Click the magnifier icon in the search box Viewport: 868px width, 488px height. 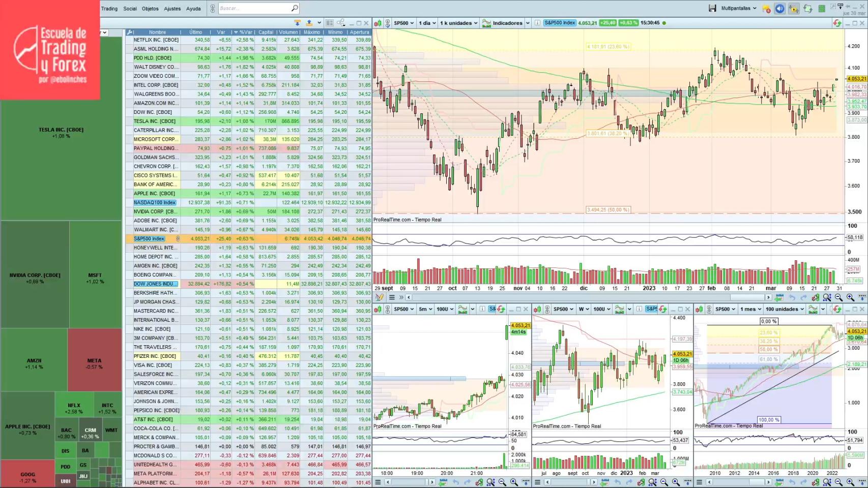coord(295,8)
